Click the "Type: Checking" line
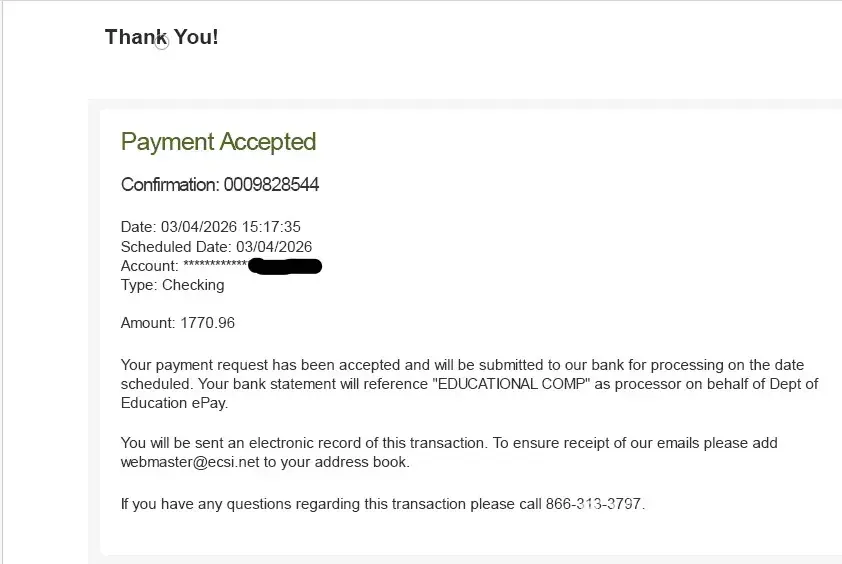The width and height of the screenshot is (842, 564). point(172,285)
